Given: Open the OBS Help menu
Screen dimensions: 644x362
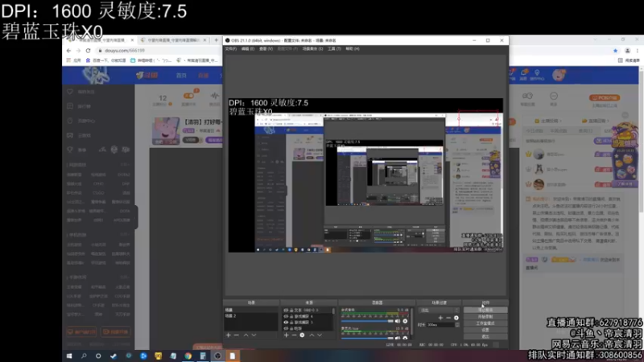Looking at the screenshot, I should [352, 49].
